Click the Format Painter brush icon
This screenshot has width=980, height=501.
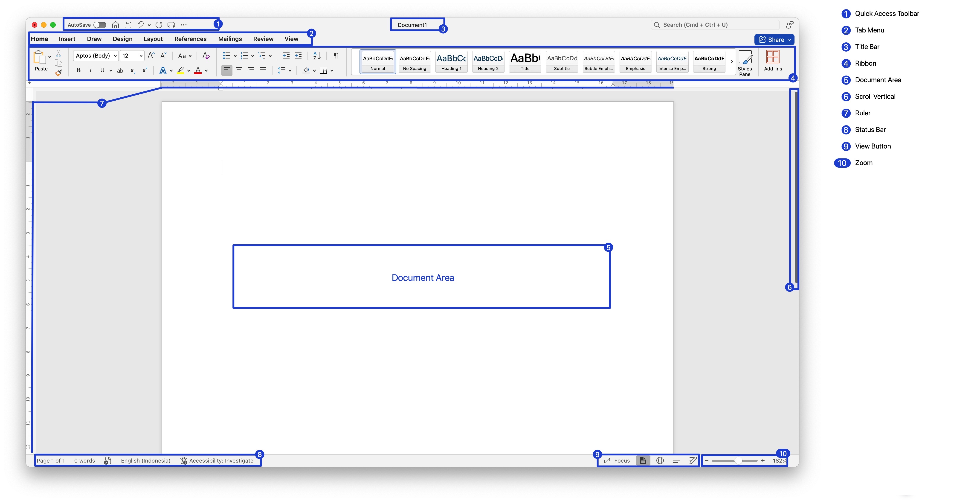coord(59,72)
